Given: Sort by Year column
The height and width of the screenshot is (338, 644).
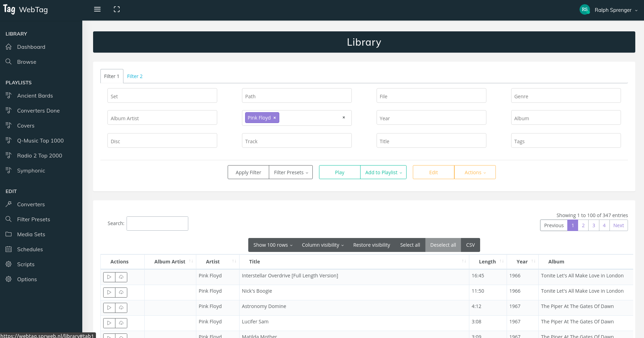Looking at the screenshot, I should coord(523,262).
